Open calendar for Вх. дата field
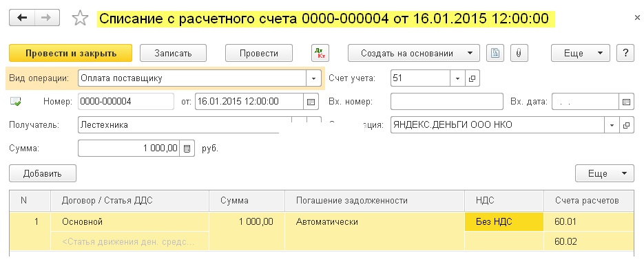Viewport: 644px width, 264px height. pyautogui.click(x=625, y=102)
